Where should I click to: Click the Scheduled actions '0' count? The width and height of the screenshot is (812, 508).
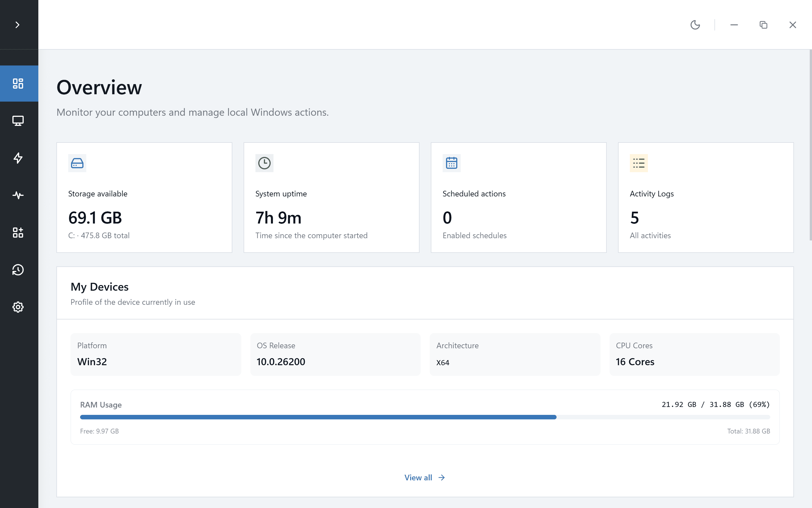tap(447, 218)
